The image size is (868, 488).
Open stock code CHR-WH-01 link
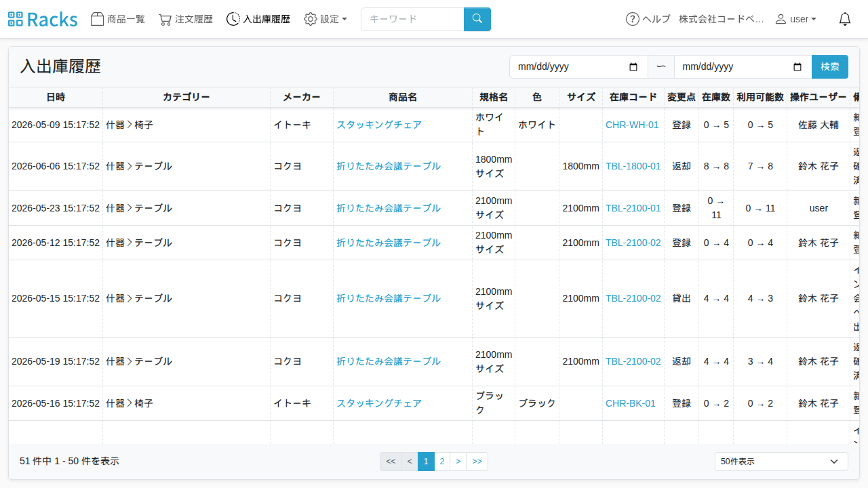tap(632, 125)
